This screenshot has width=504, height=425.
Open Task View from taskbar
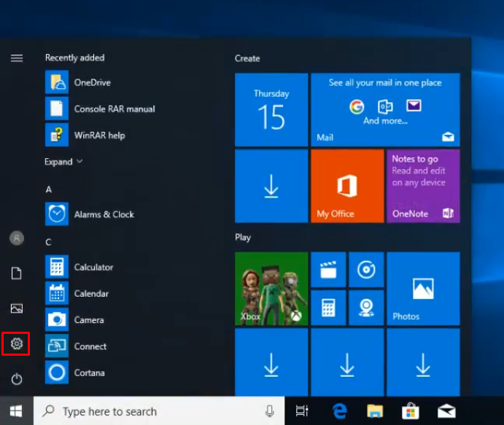pos(302,411)
